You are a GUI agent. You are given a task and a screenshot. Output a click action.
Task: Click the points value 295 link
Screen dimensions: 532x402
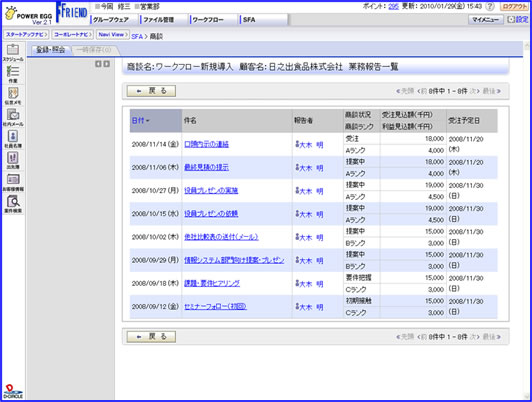pyautogui.click(x=393, y=6)
